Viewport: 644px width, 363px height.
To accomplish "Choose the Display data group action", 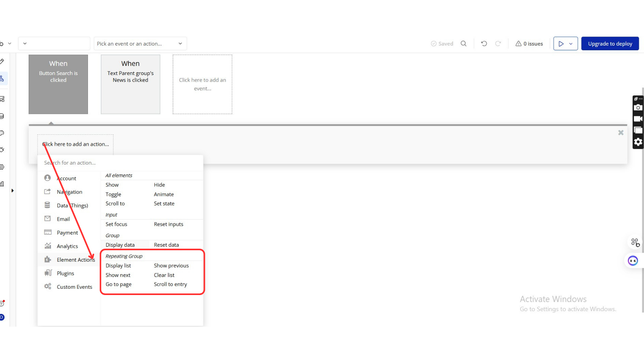I will (x=120, y=245).
